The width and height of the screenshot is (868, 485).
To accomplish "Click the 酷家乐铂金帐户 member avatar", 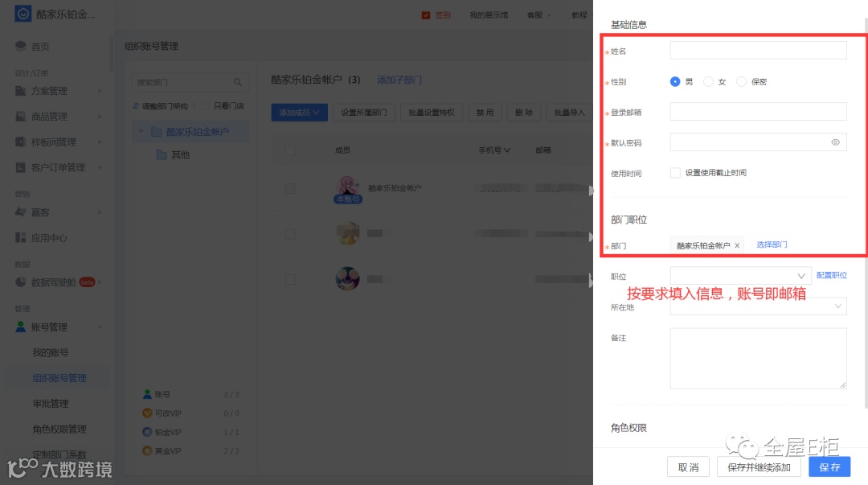I will [x=347, y=187].
